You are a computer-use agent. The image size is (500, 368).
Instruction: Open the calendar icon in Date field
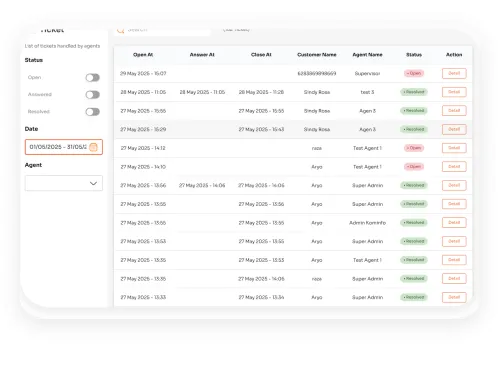pyautogui.click(x=94, y=147)
